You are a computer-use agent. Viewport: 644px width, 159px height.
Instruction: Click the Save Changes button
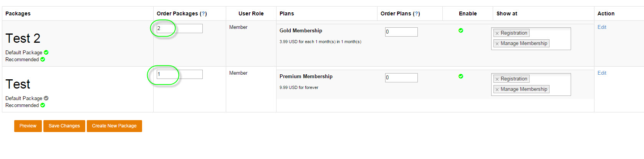64,126
